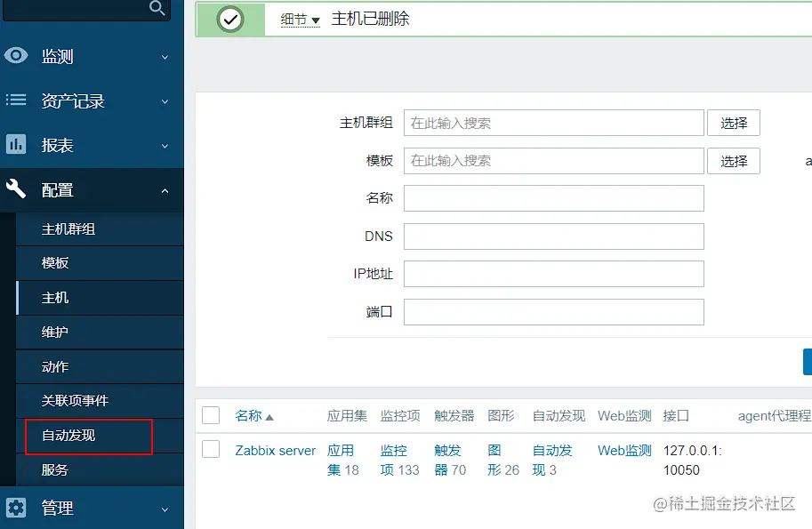Click the sort arrow next to 名称
812x529 pixels.
[269, 417]
